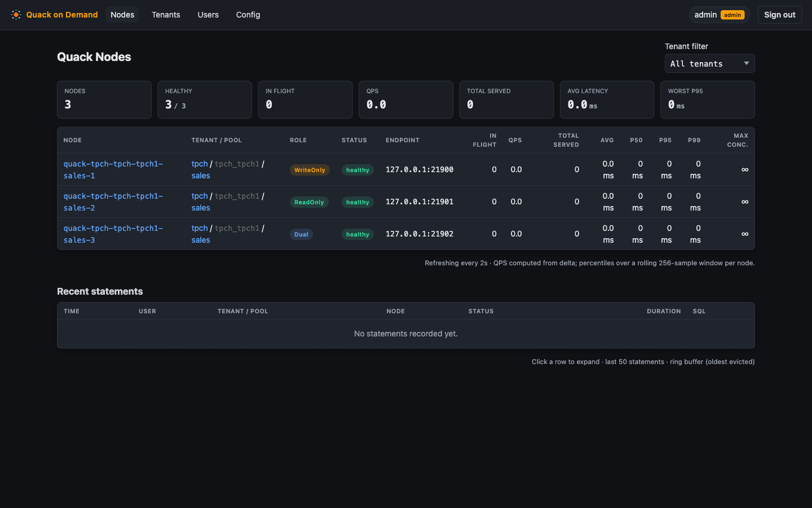Click the TIME column header in statements

click(x=72, y=311)
